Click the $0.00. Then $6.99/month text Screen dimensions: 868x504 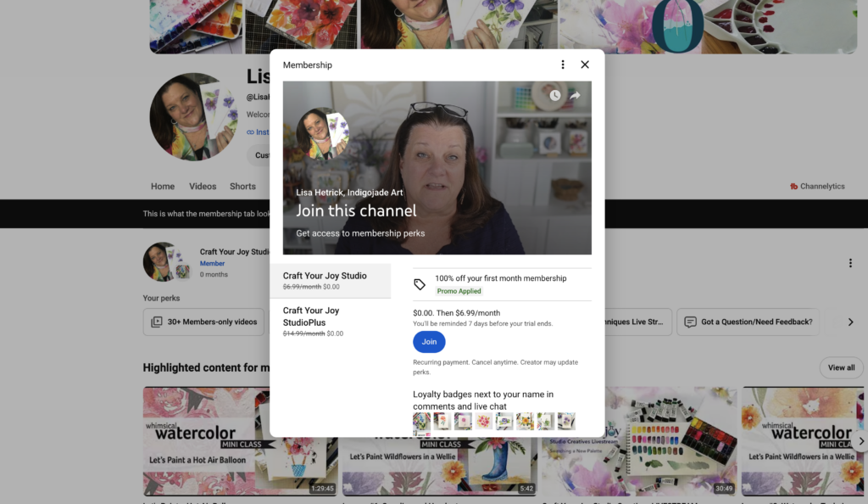pos(456,313)
